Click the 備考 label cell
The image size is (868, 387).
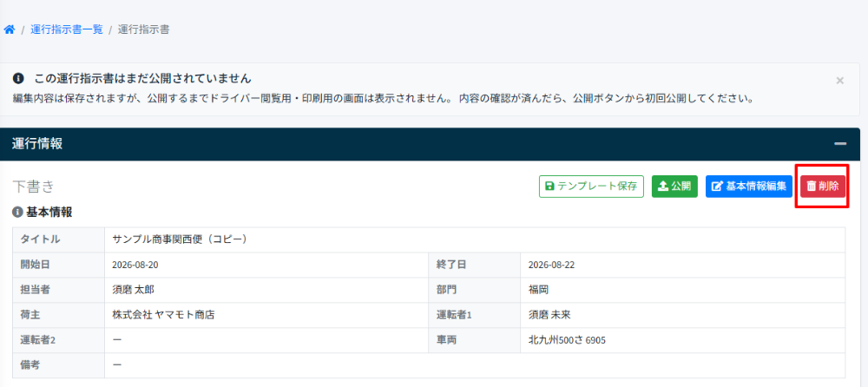point(59,365)
